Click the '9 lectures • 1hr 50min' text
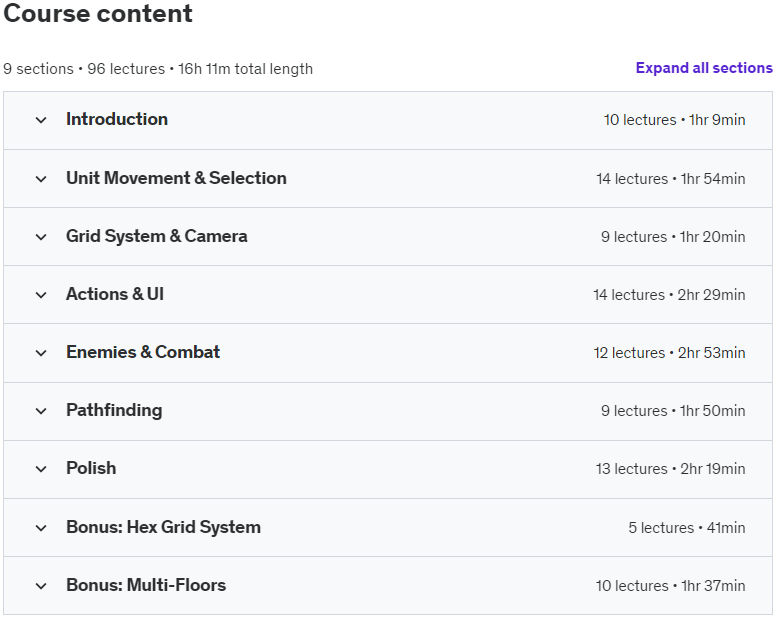The height and width of the screenshot is (617, 776). (673, 411)
